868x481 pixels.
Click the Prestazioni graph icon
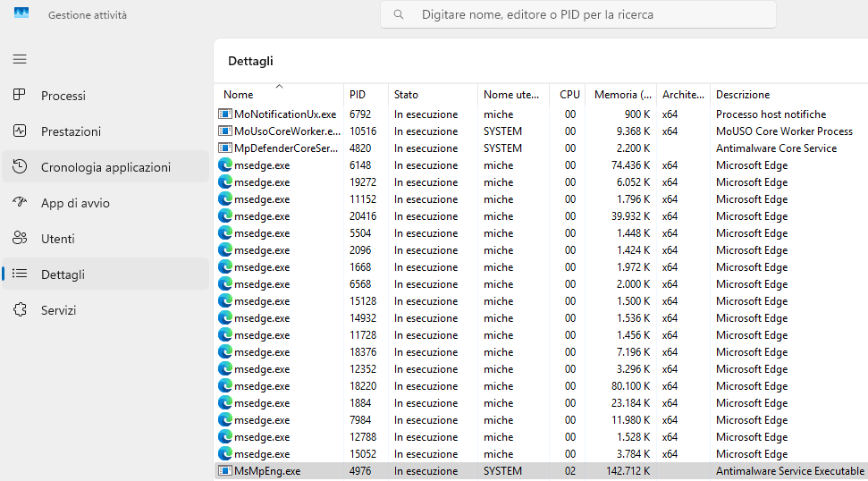click(20, 131)
